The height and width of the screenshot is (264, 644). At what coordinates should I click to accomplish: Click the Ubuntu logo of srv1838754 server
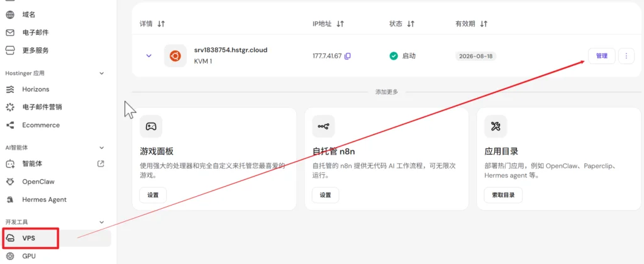click(x=175, y=56)
